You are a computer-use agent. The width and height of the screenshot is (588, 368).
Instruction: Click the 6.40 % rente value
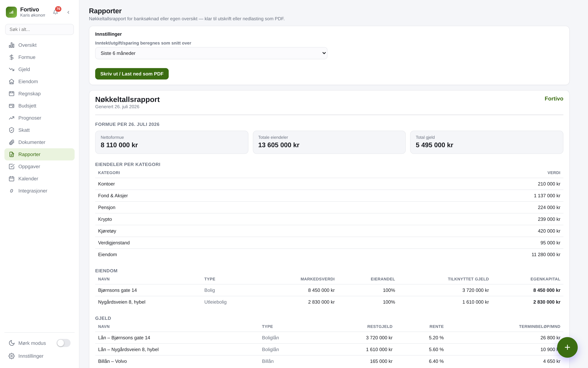click(x=436, y=361)
